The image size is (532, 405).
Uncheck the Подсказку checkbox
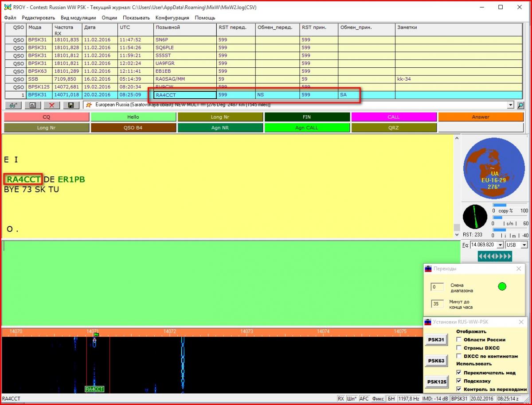click(x=459, y=381)
